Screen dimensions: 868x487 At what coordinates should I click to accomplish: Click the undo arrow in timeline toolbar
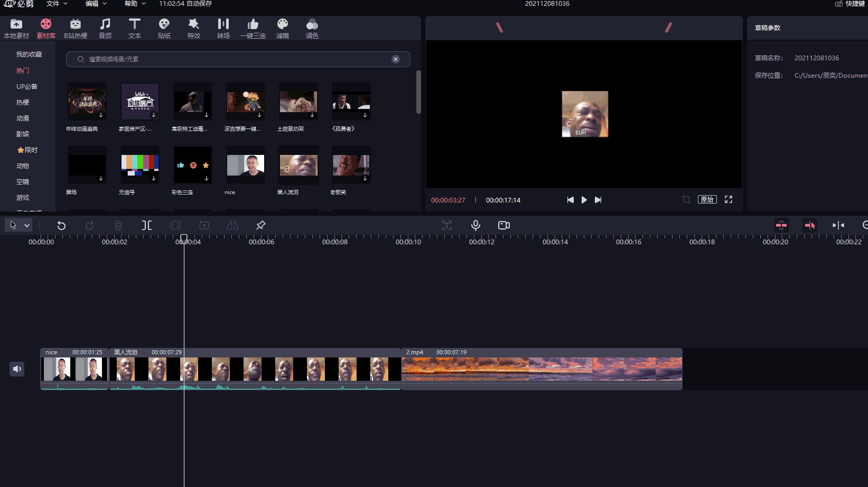[x=61, y=225]
